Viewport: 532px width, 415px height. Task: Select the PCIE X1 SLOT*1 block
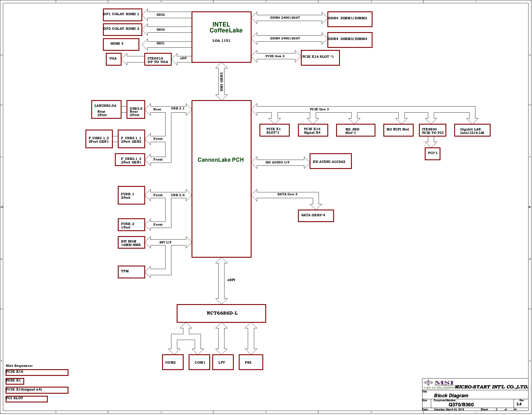click(x=275, y=130)
